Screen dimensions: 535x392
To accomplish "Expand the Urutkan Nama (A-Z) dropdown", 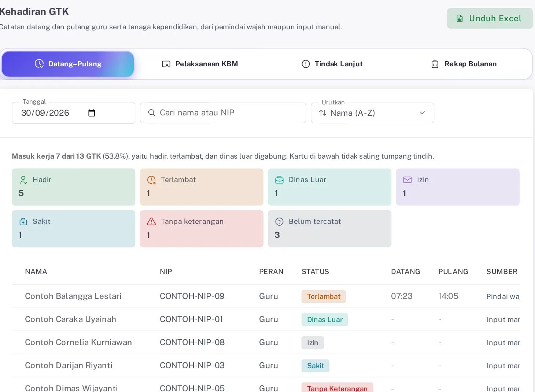I will (x=372, y=113).
